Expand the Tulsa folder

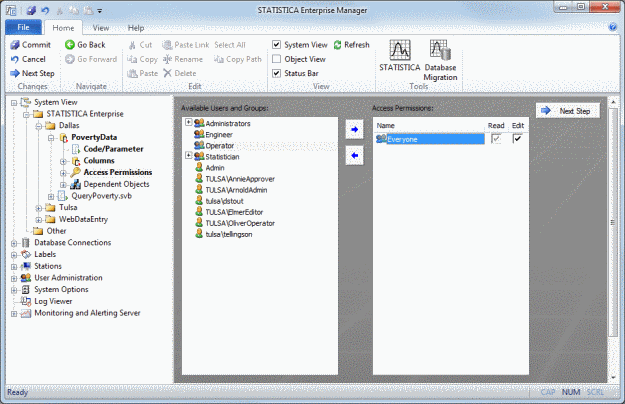click(39, 208)
